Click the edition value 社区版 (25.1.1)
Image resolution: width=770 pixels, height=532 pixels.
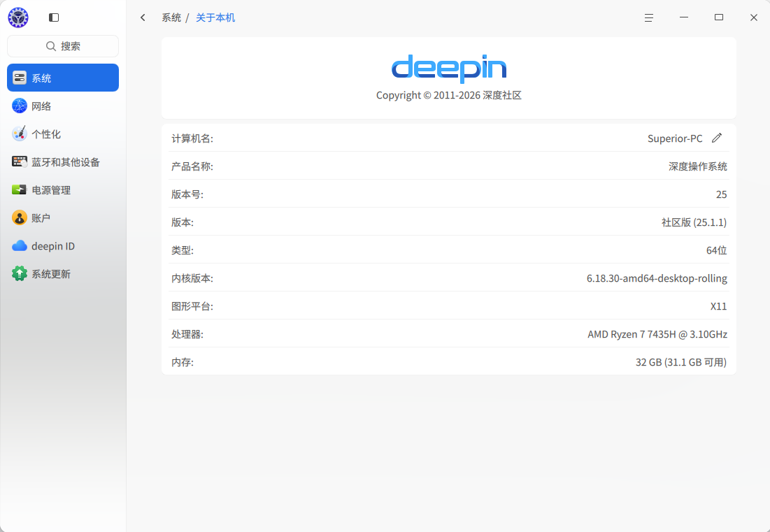coord(694,222)
